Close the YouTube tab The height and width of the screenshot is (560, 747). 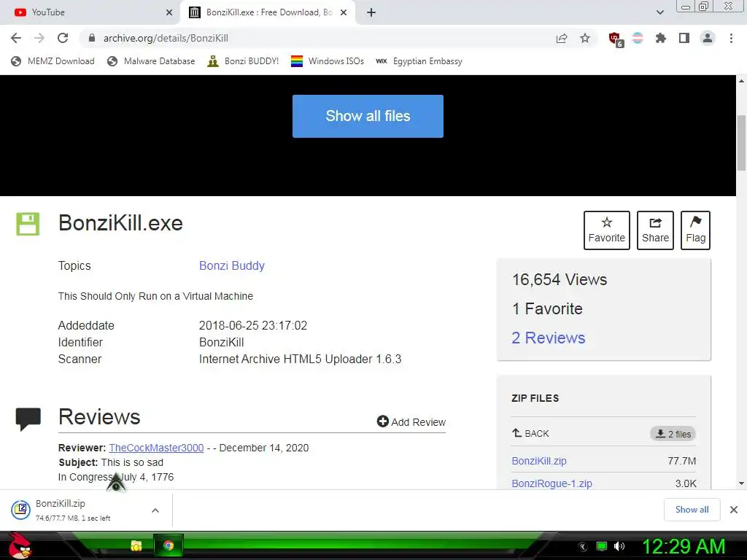point(169,12)
